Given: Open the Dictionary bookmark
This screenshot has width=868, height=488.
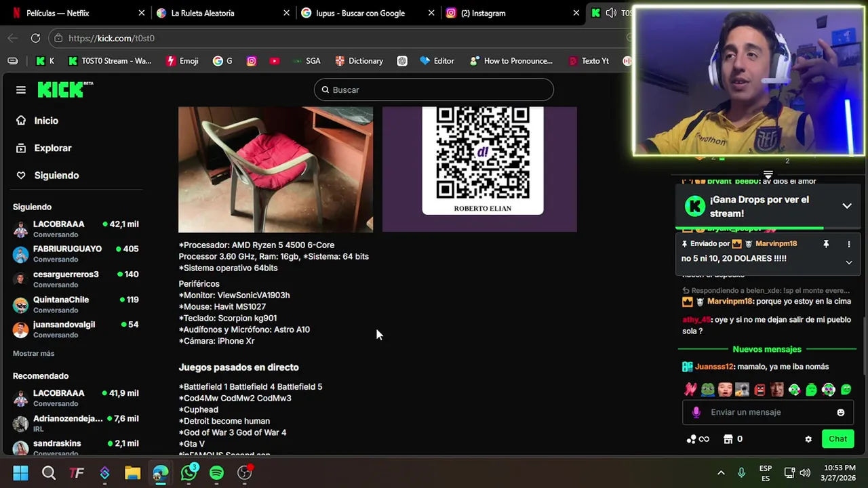Looking at the screenshot, I should [x=359, y=61].
